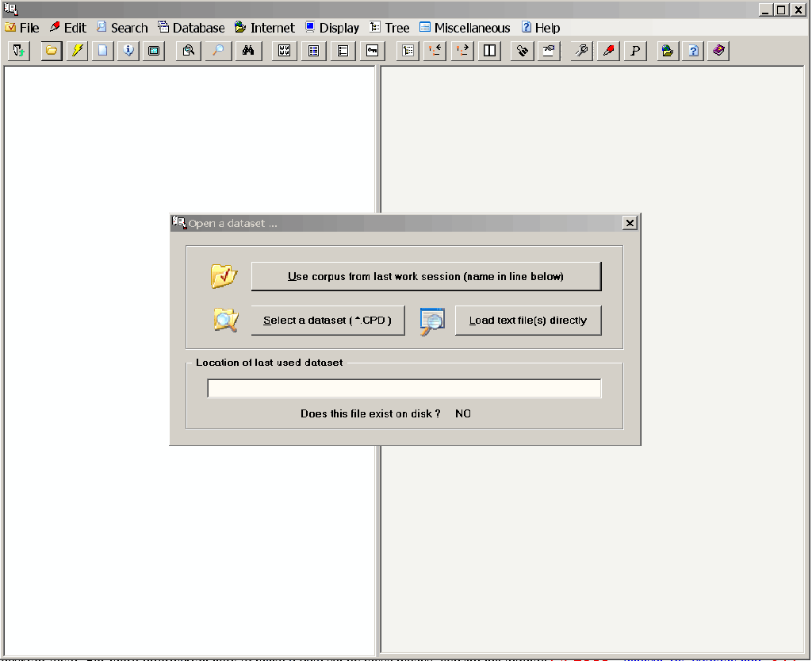
Task: Click the bold letter P toolbar icon
Action: (634, 51)
